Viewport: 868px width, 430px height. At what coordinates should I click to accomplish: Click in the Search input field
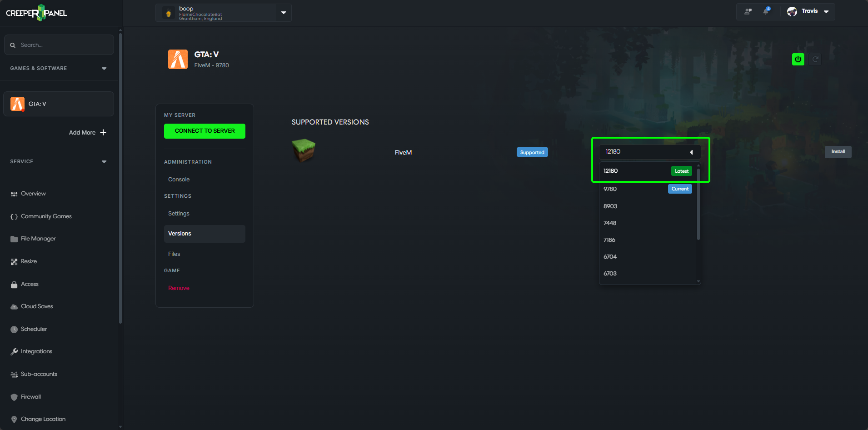pos(59,45)
